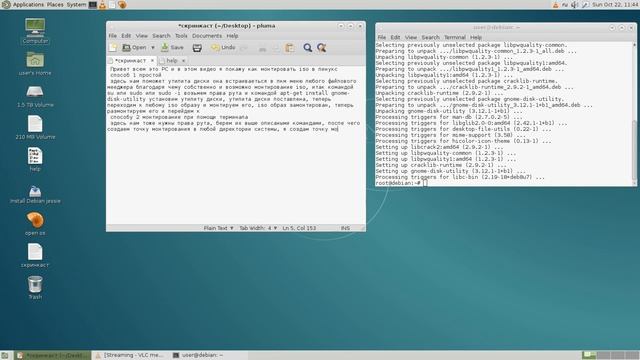Image resolution: width=640 pixels, height=360 pixels.
Task: Open the terminal Search menu
Action: click(x=430, y=37)
